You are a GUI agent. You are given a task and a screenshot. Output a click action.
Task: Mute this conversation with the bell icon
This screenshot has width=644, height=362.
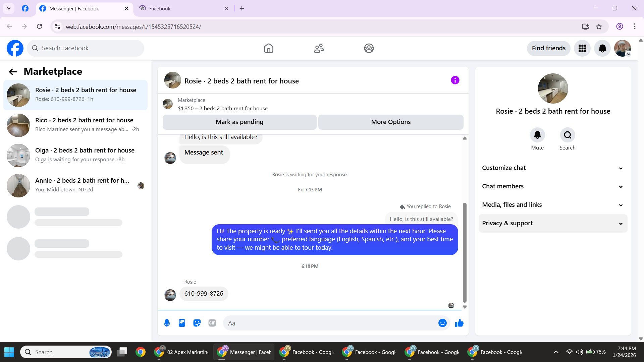(x=537, y=135)
